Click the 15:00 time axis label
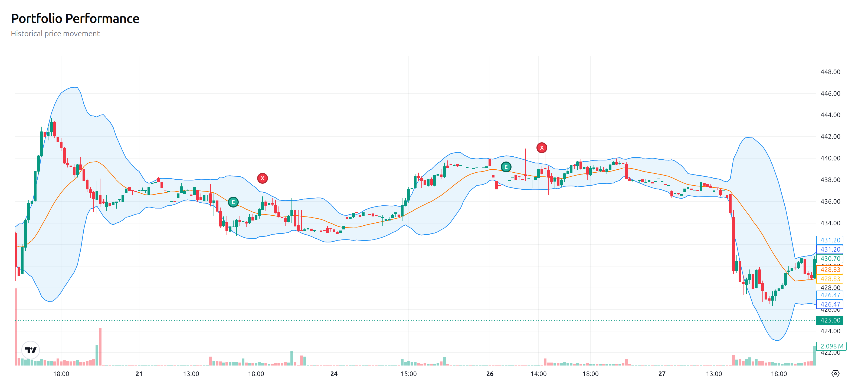Screen dimensions: 868x385 click(408, 374)
